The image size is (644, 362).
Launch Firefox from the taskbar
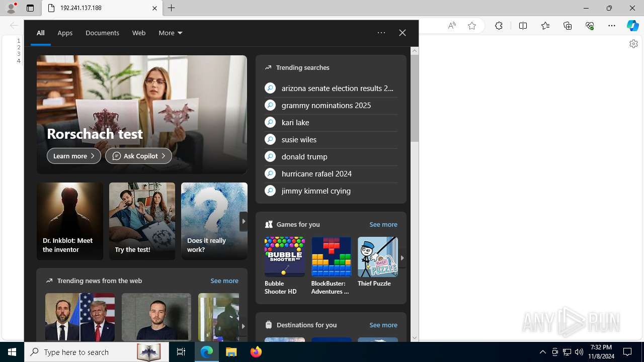256,352
